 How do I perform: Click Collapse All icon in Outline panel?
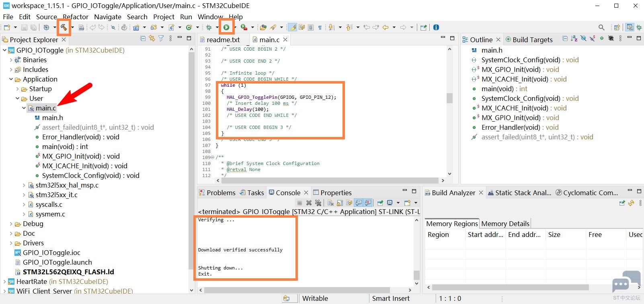click(565, 39)
